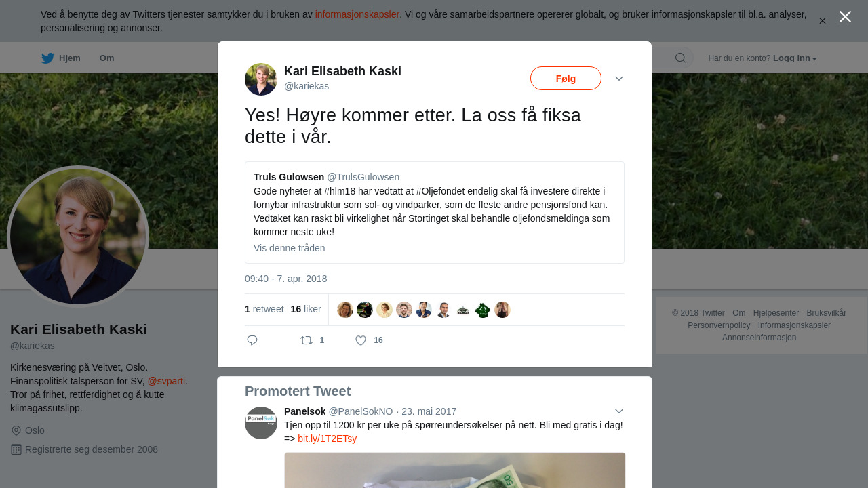This screenshot has width=868, height=488.
Task: Open the informasjonskapsler link in banner
Action: tap(357, 14)
